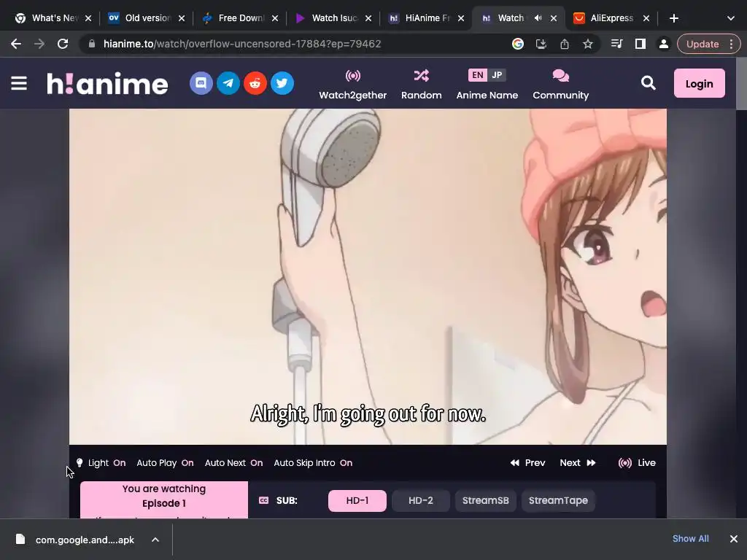
Task: Open the Telegram social icon
Action: coord(228,83)
